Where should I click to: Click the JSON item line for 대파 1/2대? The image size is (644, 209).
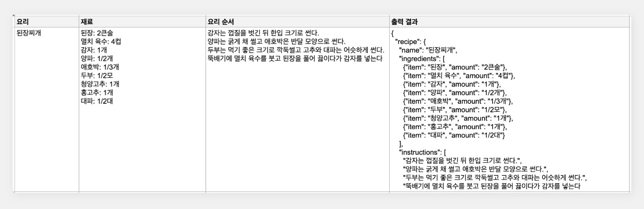(453, 135)
